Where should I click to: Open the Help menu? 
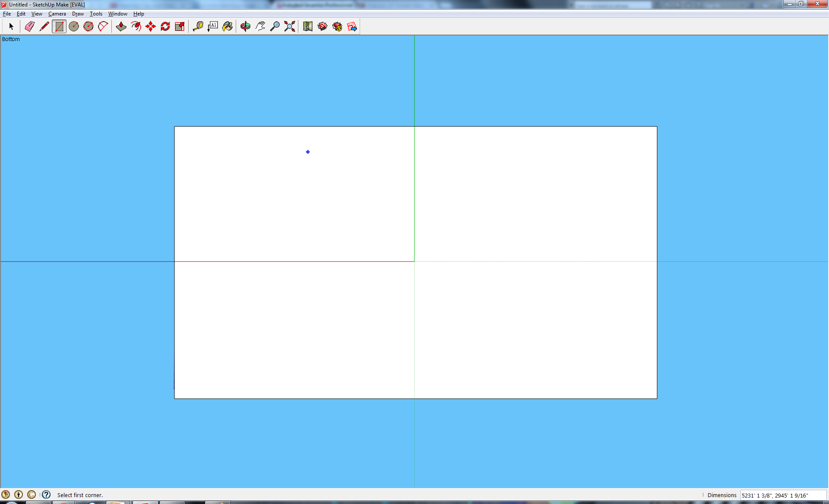[x=139, y=14]
